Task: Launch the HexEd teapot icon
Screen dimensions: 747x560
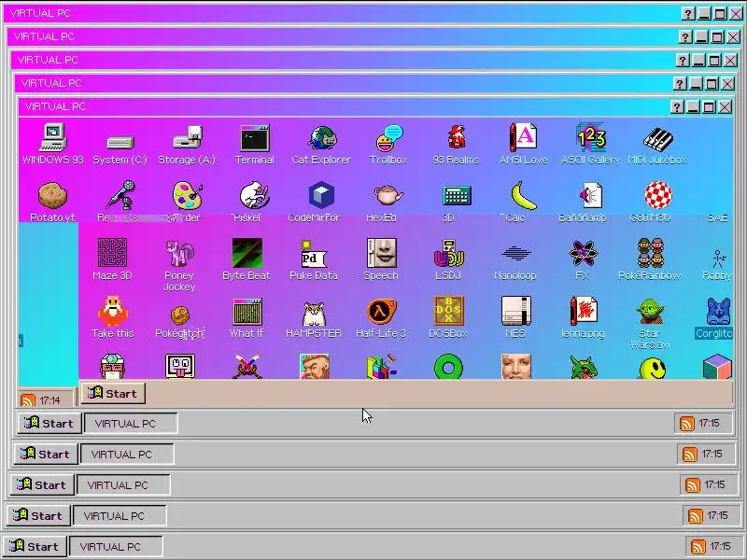Action: [388, 196]
